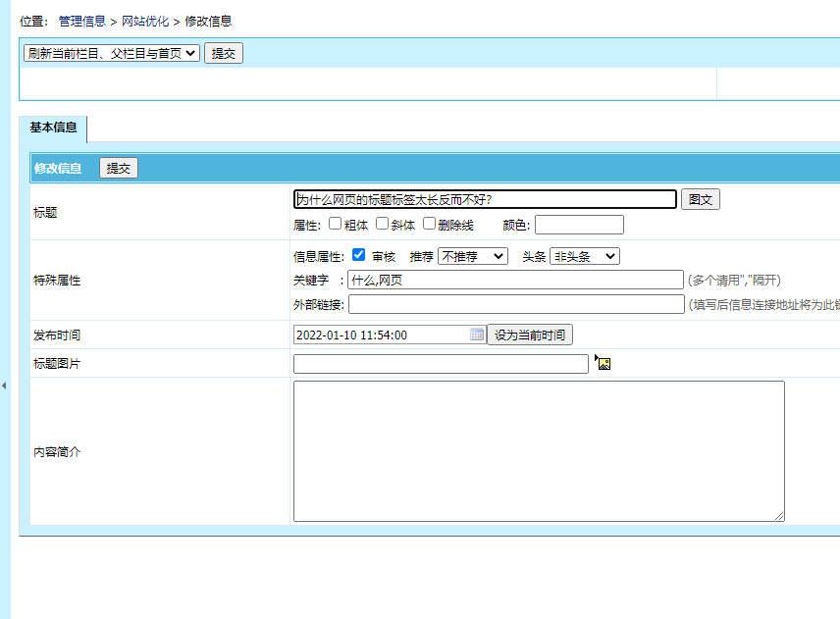The height and width of the screenshot is (619, 840).
Task: Click the 颜色 color input box
Action: click(579, 224)
